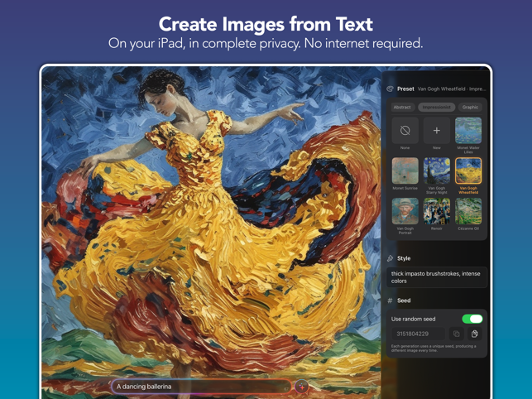Viewport: 532px width, 399px height.
Task: Pick the Van Gogh Portrait preset
Action: click(x=405, y=211)
